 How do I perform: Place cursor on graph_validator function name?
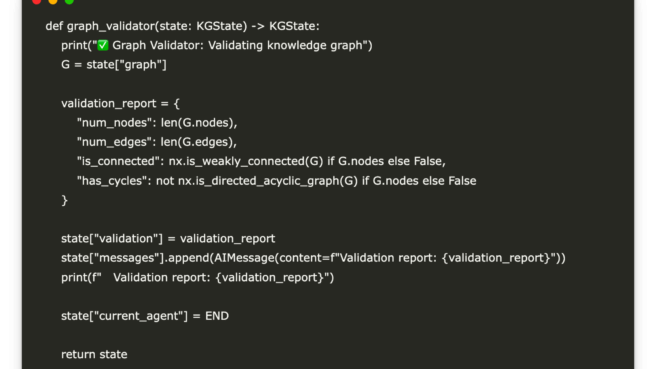click(x=110, y=26)
